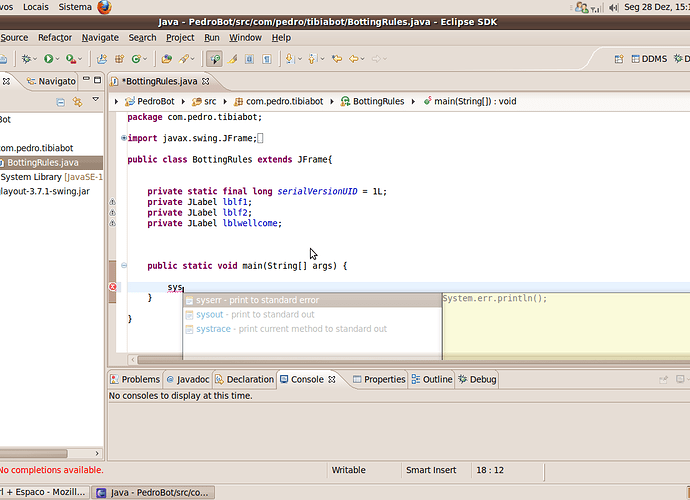Click New Java Project toolbar icon
The image size is (690, 500).
click(102, 59)
